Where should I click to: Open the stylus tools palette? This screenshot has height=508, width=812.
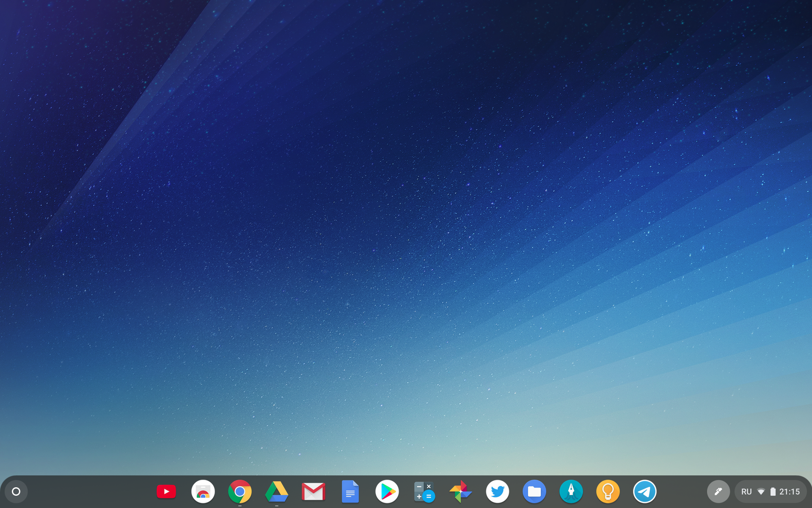click(x=718, y=491)
